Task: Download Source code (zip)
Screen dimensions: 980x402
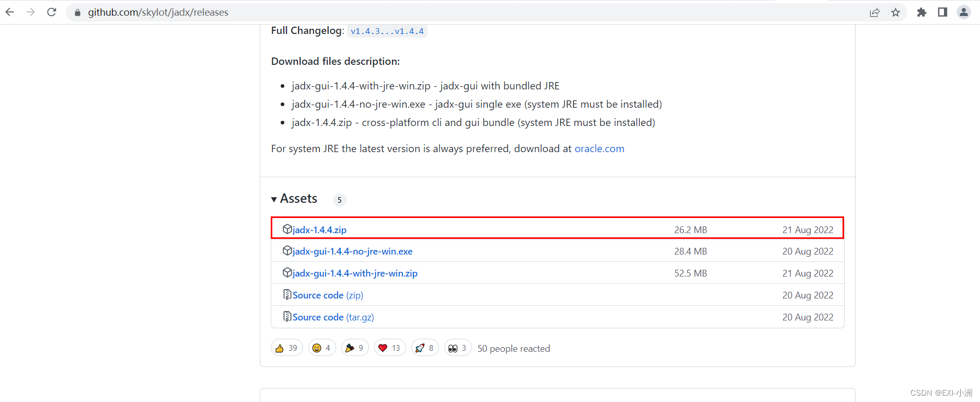Action: click(x=328, y=295)
